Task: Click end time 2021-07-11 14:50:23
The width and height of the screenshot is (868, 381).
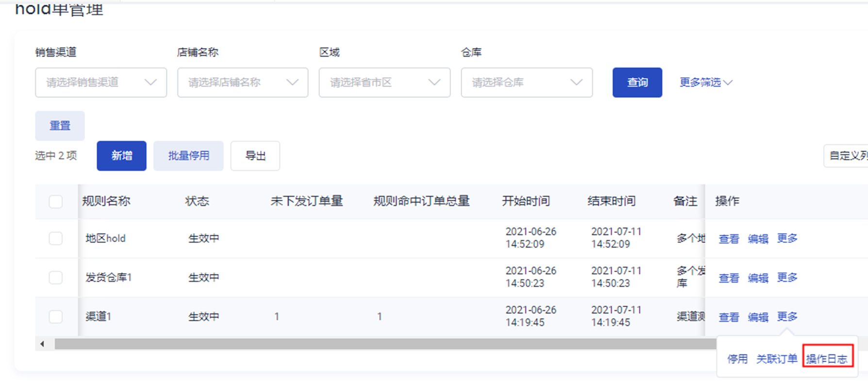Action: [x=617, y=277]
